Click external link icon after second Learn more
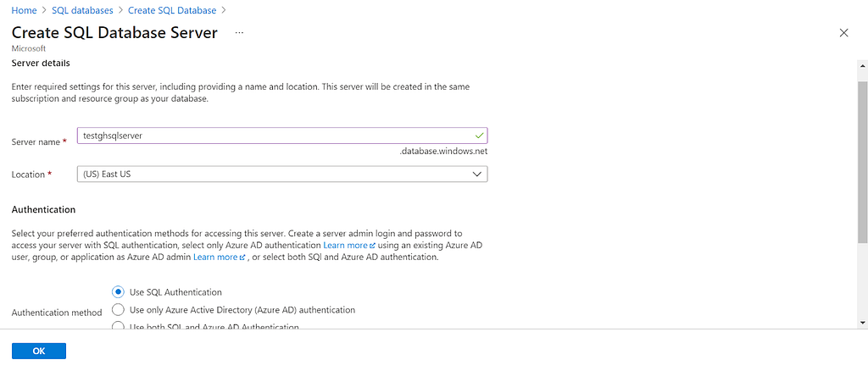868x371 pixels. [242, 257]
